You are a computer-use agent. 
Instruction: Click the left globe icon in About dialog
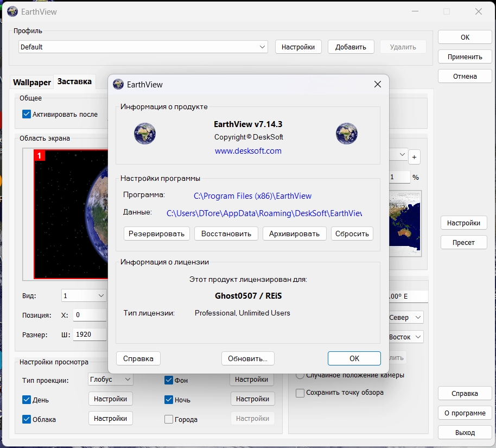pos(145,133)
